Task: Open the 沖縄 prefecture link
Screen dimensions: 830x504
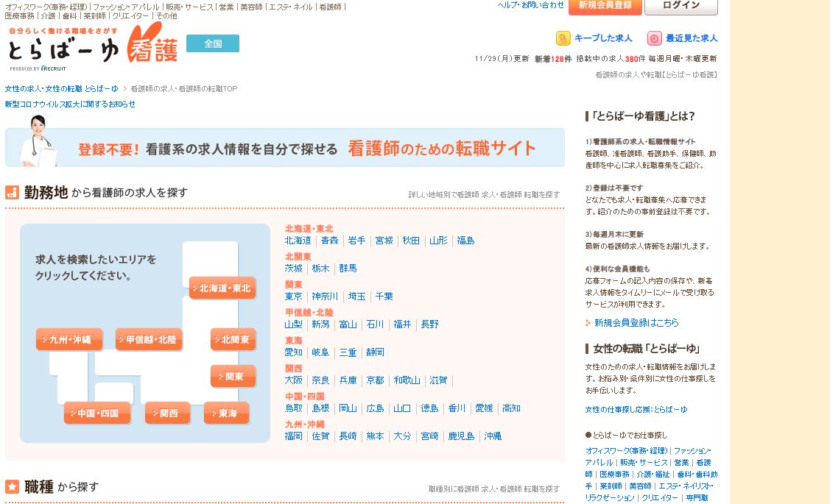Action: 493,437
